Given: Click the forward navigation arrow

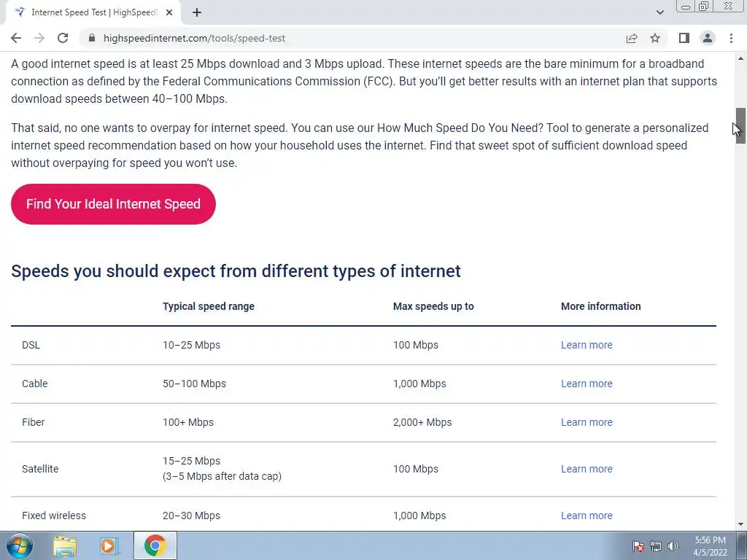Looking at the screenshot, I should (x=39, y=38).
